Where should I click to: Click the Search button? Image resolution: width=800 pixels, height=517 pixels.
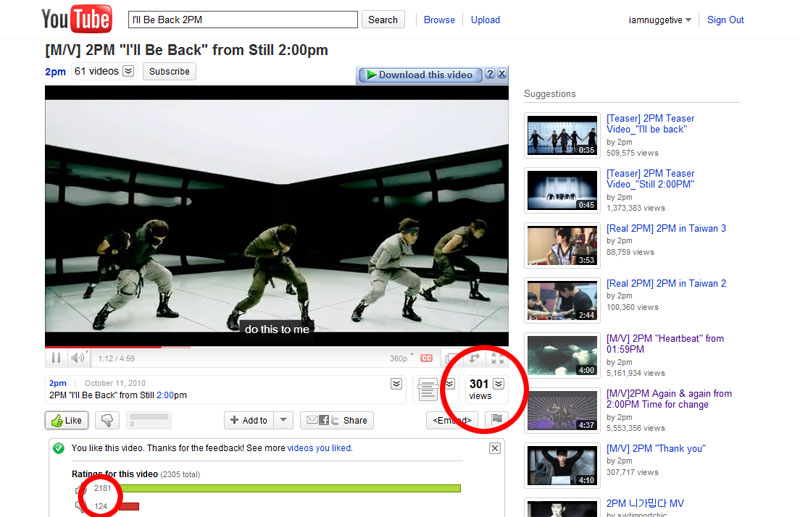pos(383,20)
